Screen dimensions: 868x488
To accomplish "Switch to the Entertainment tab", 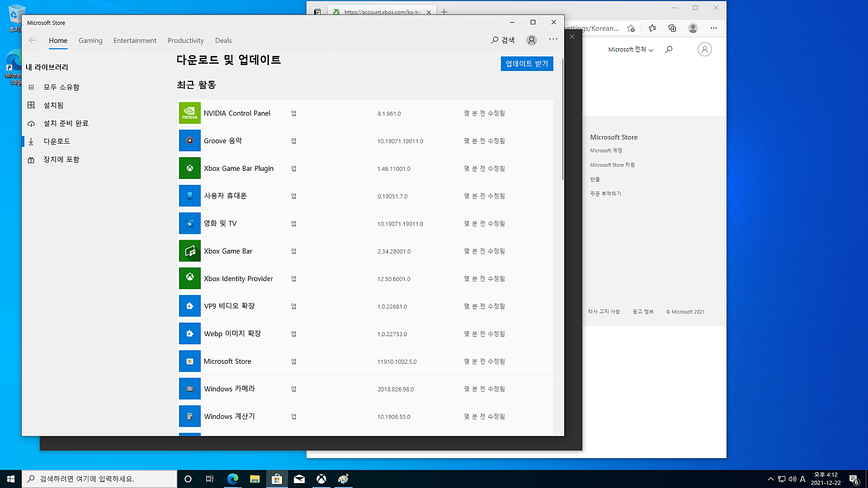I will (135, 41).
